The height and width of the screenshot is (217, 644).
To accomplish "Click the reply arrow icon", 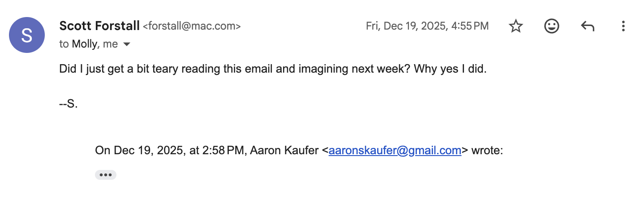I will (587, 26).
